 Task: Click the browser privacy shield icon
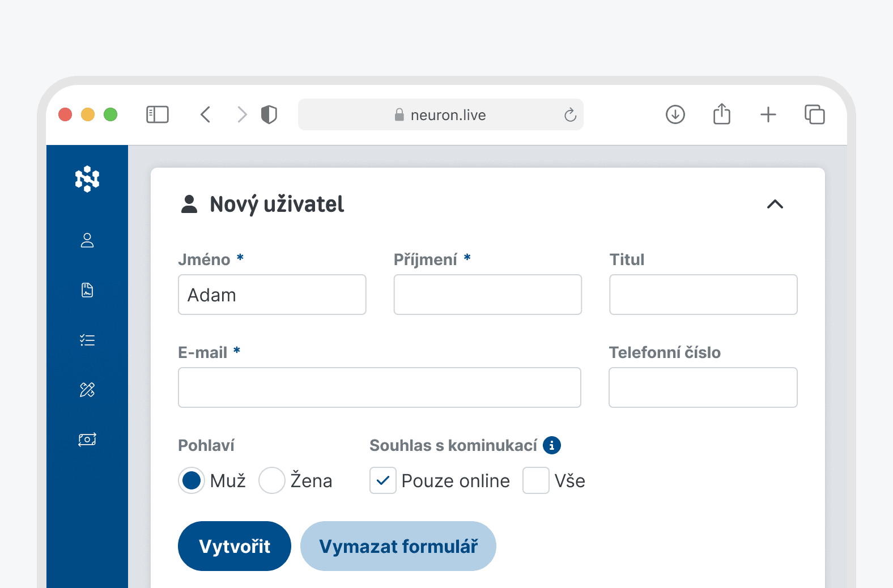tap(269, 115)
